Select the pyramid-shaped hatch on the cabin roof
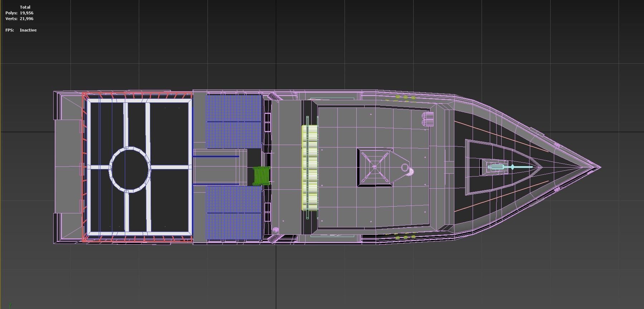 pyautogui.click(x=375, y=167)
